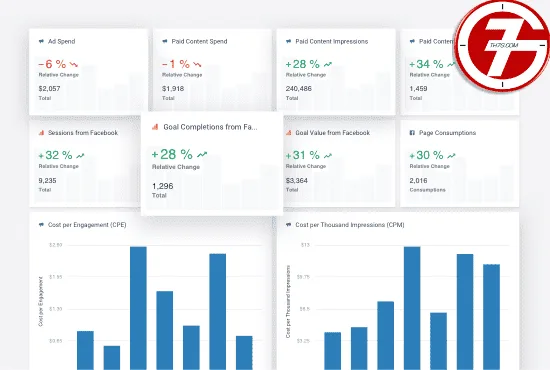The image size is (550, 370).
Task: Click the +31 % relative change value
Action: click(x=303, y=155)
